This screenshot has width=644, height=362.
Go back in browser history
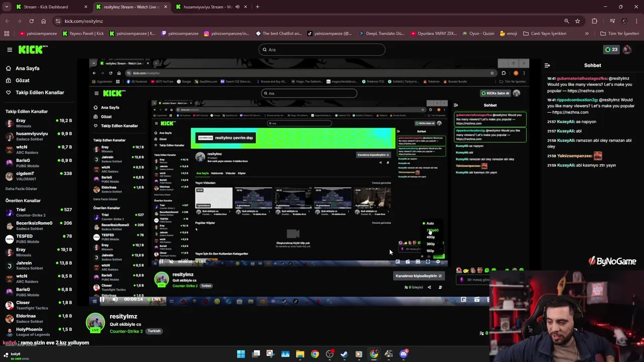(7, 21)
